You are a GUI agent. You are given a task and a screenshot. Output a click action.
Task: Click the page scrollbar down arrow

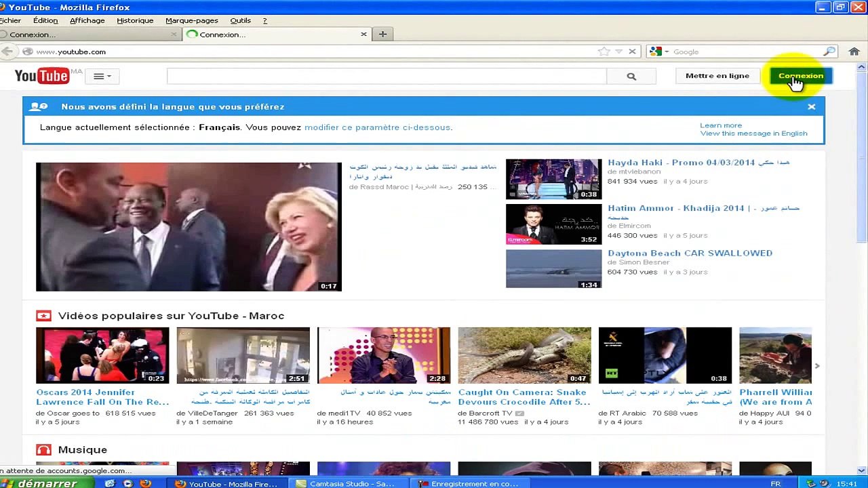(862, 470)
